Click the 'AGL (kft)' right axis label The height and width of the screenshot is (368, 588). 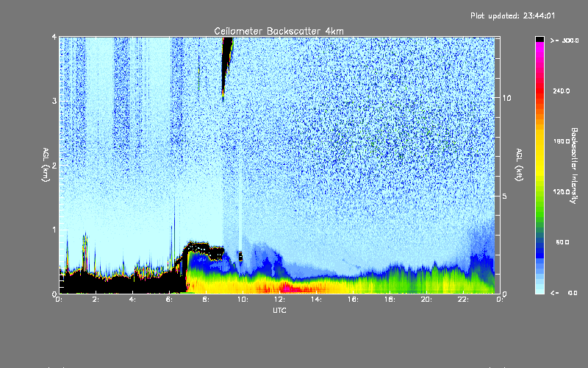[520, 165]
